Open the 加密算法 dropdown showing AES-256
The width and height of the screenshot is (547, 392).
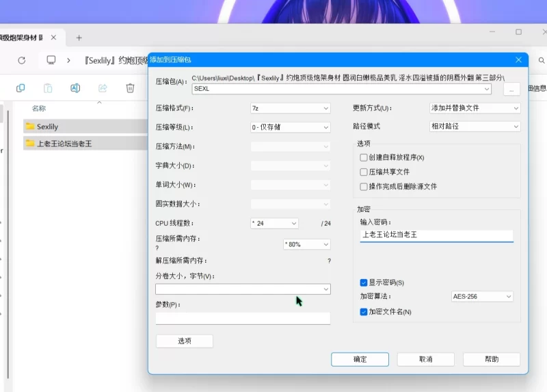pyautogui.click(x=482, y=296)
